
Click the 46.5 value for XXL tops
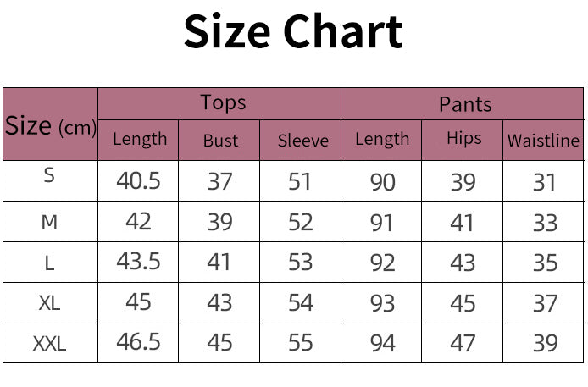(x=138, y=342)
